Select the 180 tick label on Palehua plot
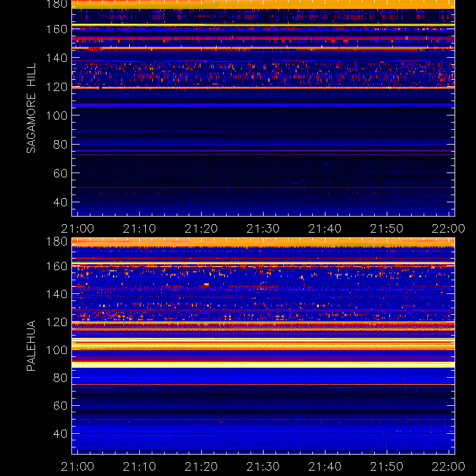This screenshot has width=476, height=476. [x=57, y=242]
